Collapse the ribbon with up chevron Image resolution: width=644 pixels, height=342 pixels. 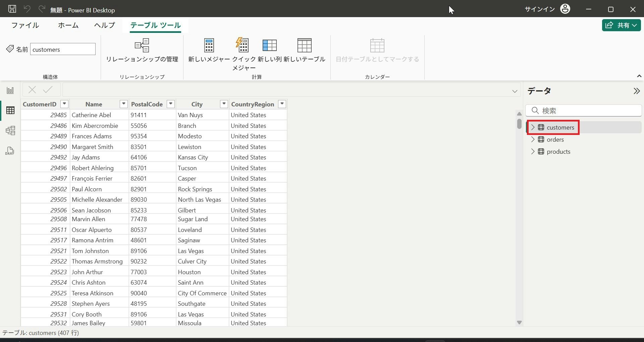pos(639,76)
